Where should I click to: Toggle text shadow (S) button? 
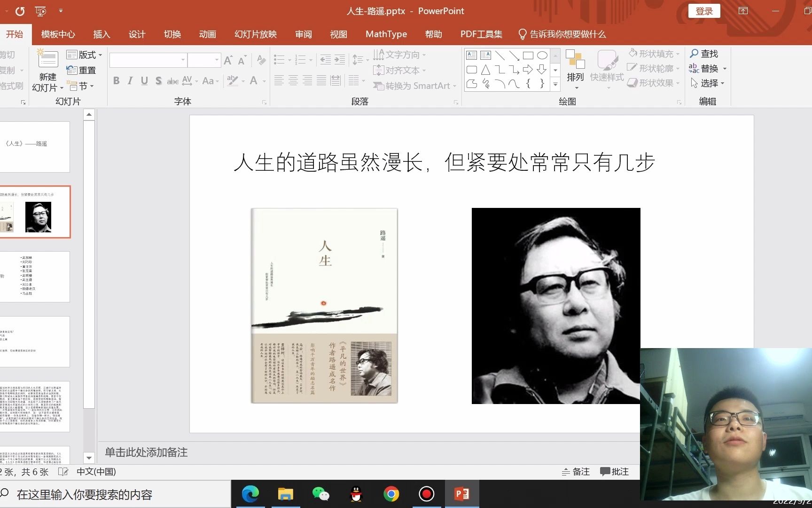point(158,81)
